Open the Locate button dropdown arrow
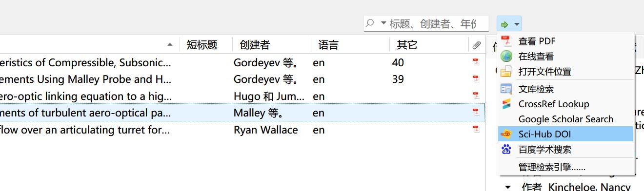The image size is (644, 191). [x=517, y=24]
